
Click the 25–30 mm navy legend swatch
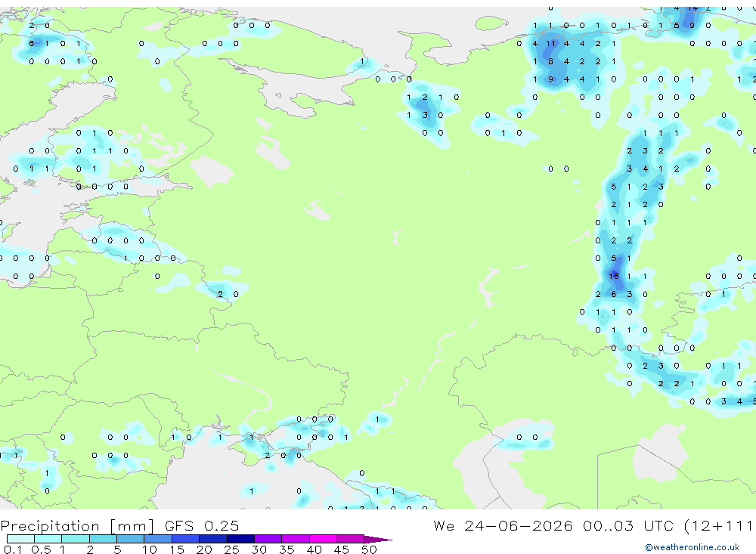240,539
